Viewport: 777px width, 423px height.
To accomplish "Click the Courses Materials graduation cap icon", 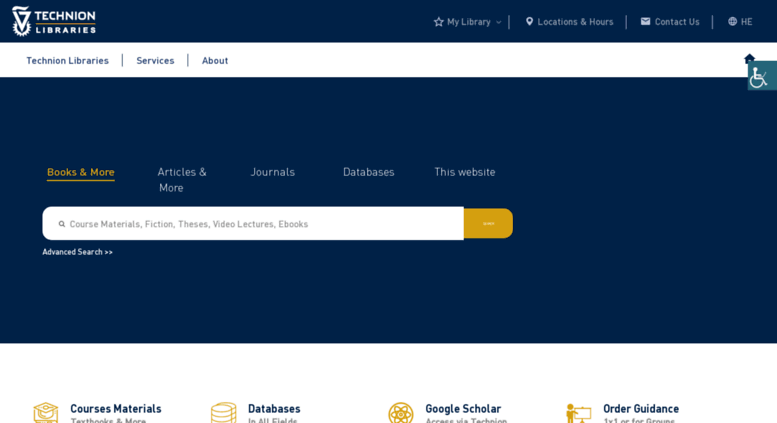I will point(46,413).
